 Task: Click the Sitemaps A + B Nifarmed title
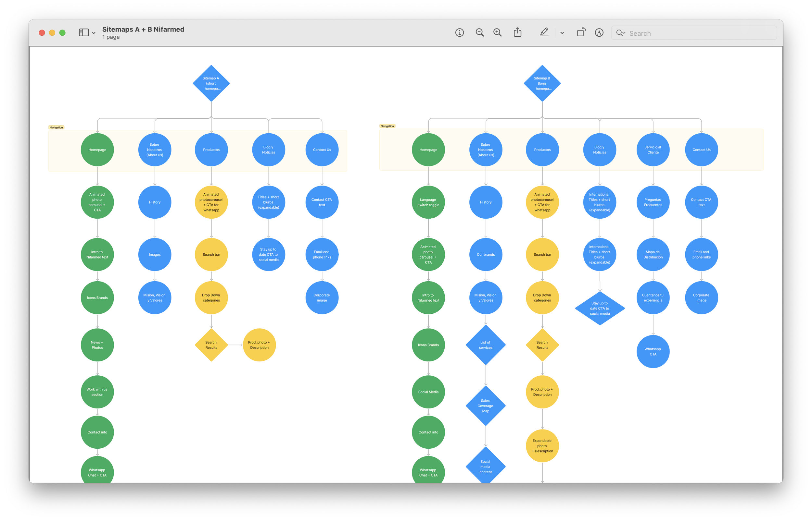coord(143,30)
